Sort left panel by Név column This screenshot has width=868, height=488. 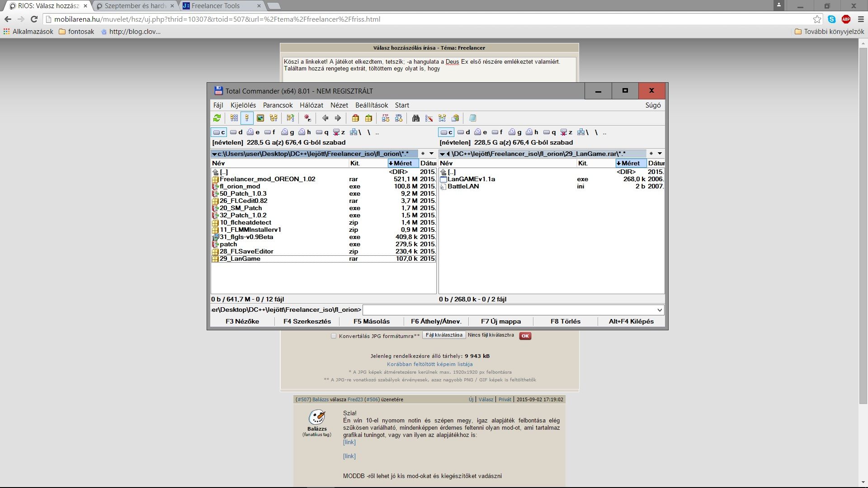[279, 163]
